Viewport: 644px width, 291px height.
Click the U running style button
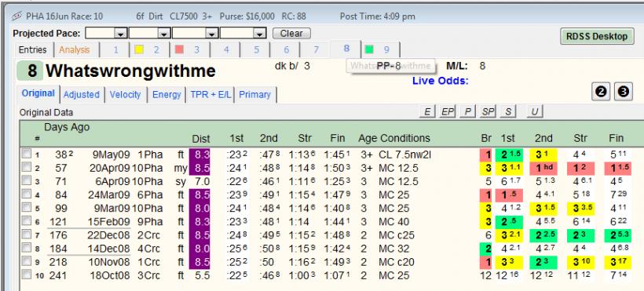[x=535, y=111]
